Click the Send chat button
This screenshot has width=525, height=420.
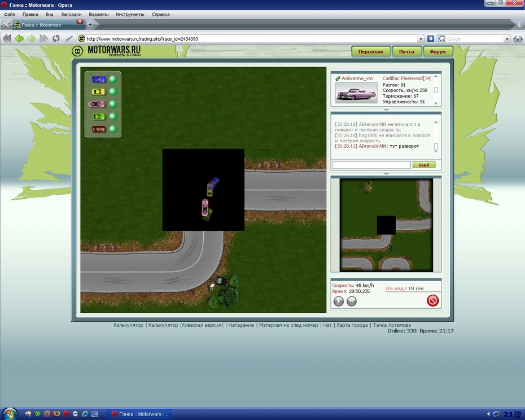tap(423, 165)
